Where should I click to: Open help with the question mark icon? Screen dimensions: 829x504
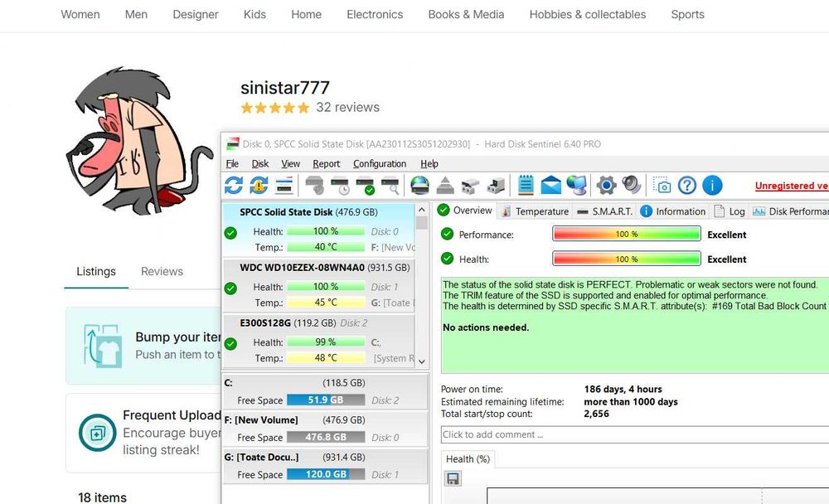tap(686, 185)
